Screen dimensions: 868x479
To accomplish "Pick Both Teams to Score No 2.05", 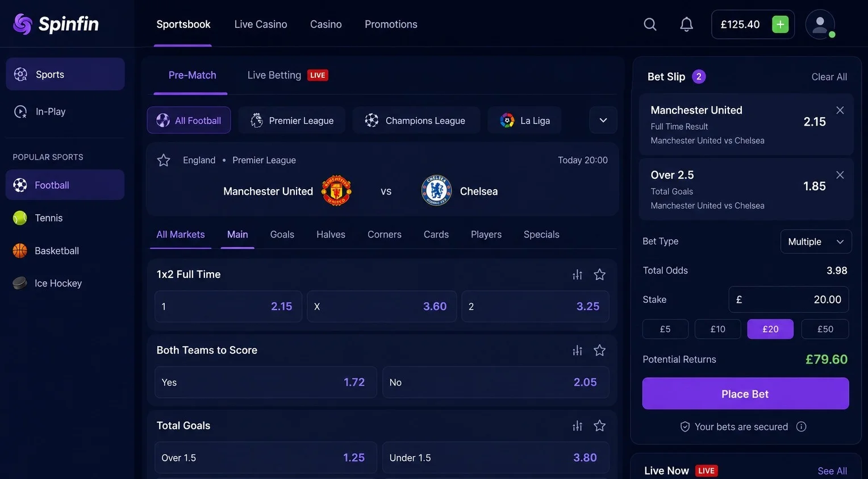I will 496,382.
